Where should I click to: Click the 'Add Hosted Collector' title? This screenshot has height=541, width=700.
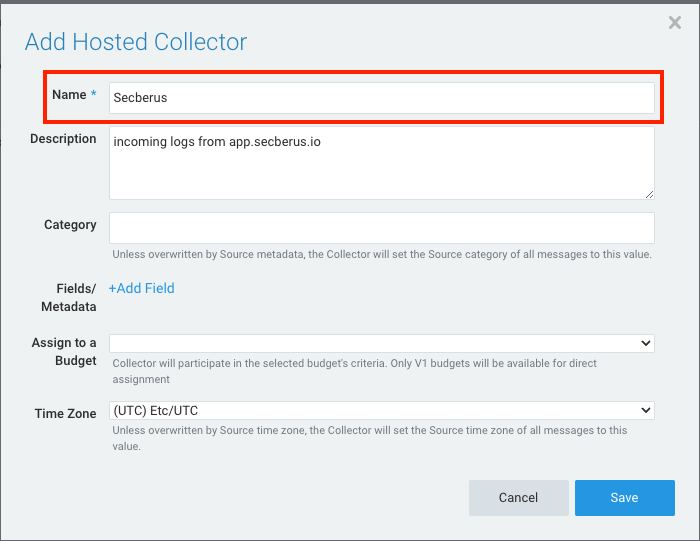click(x=136, y=42)
